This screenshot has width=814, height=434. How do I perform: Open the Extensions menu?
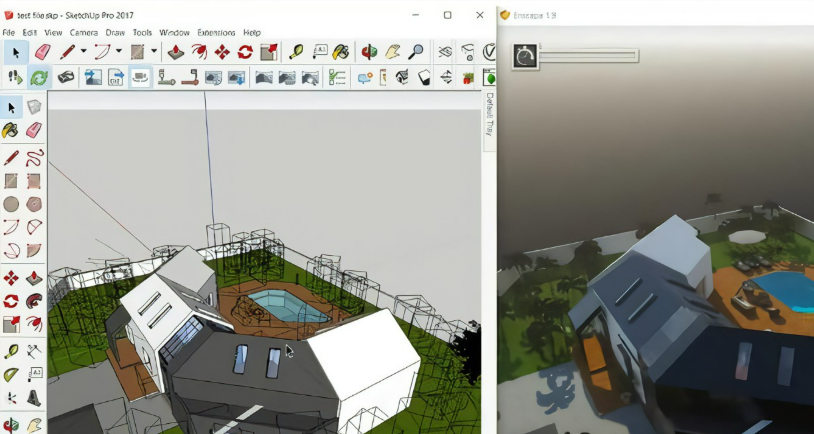click(216, 32)
